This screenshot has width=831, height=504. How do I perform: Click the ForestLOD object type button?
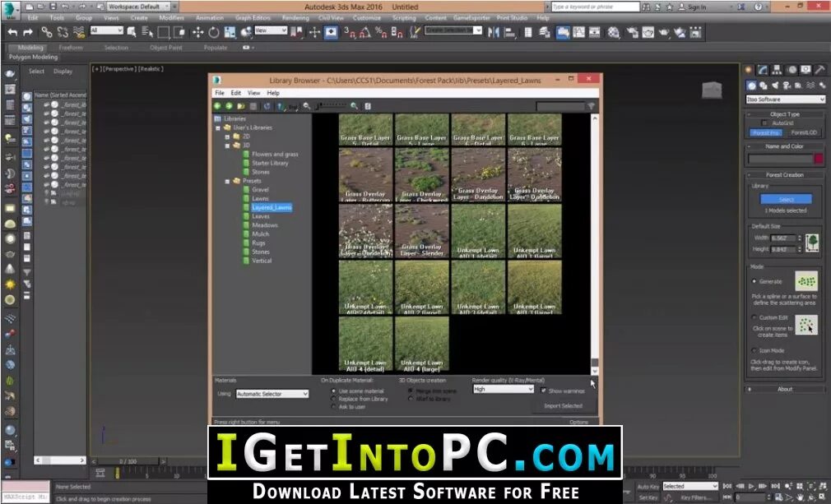click(804, 133)
